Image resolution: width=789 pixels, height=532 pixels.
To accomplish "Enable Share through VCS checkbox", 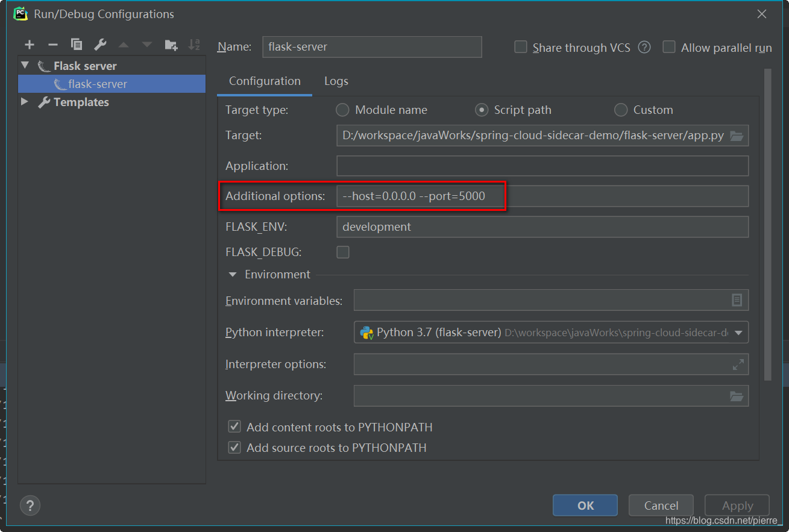I will coord(521,47).
